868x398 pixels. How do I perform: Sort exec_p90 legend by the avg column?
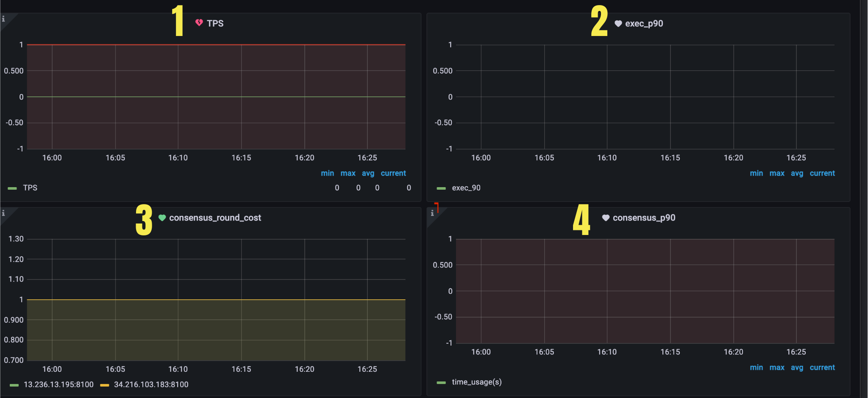pyautogui.click(x=797, y=173)
